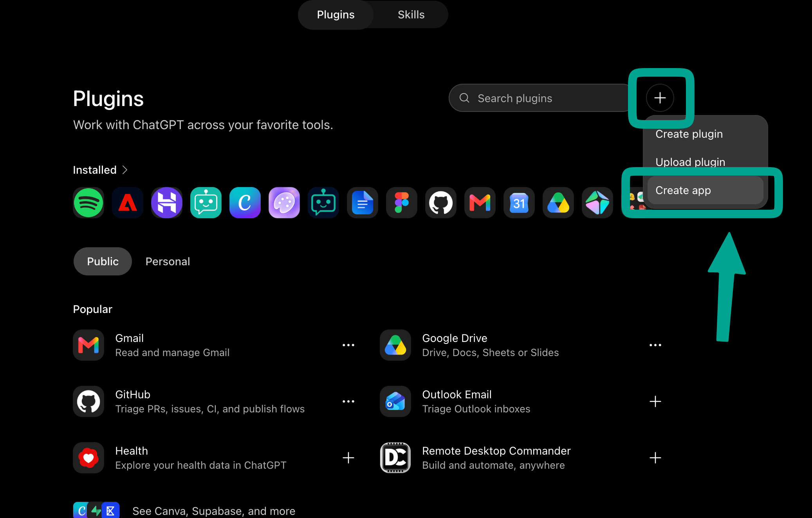Open the Remote Desktop Commander title
Viewport: 812px width, 518px height.
pos(496,451)
